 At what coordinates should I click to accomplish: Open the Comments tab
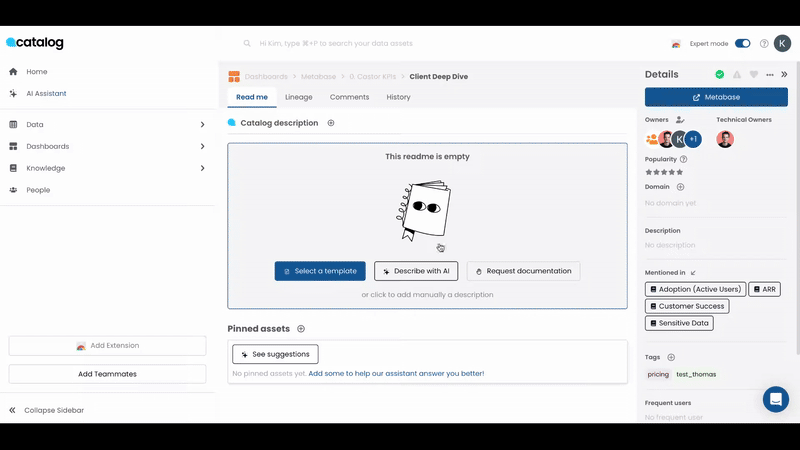pyautogui.click(x=349, y=97)
